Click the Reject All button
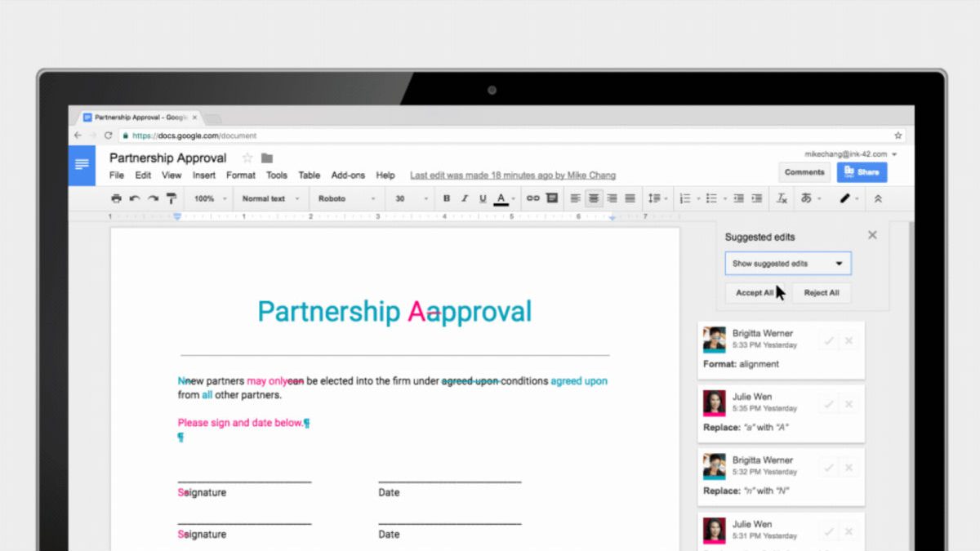Image resolution: width=980 pixels, height=551 pixels. 821,293
